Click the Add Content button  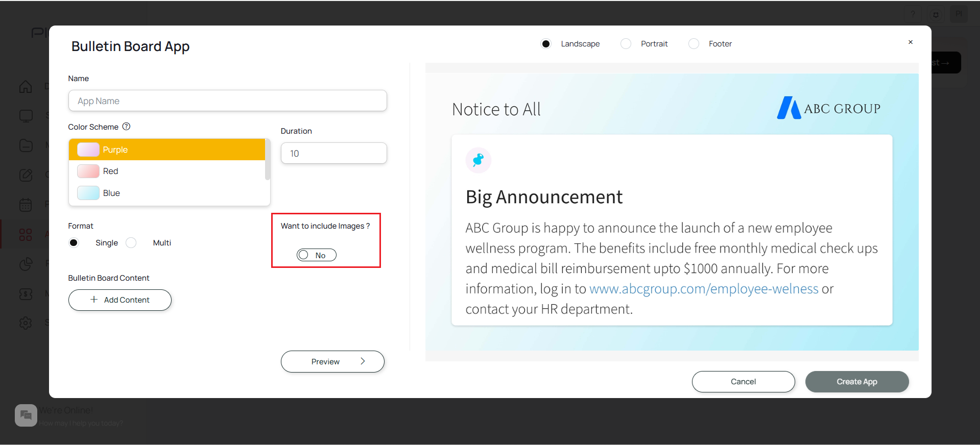[120, 300]
